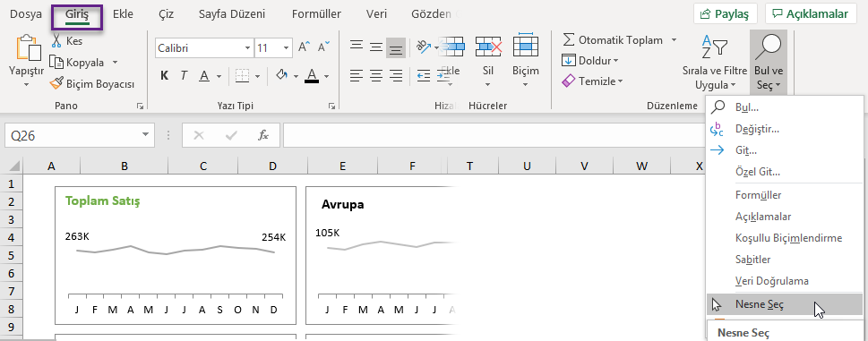Click the Otomatik Toplam sigma icon
Screen dimensions: 868x341
click(569, 39)
